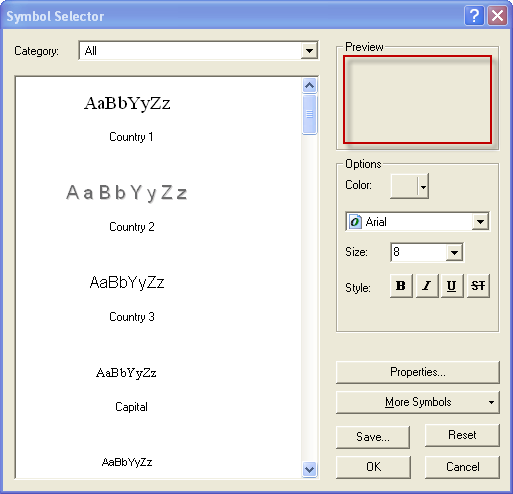Open the Arial font dropdown
Viewport: 513px width, 494px height.
(x=480, y=222)
